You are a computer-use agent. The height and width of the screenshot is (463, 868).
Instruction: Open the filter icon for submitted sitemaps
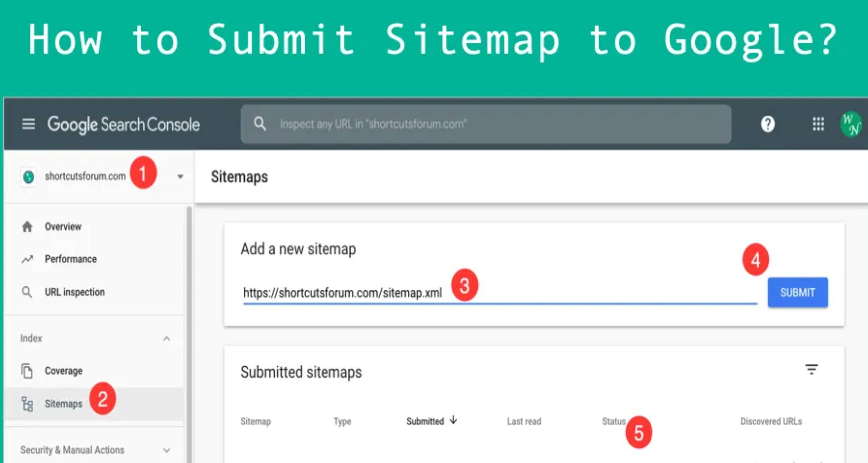point(811,369)
